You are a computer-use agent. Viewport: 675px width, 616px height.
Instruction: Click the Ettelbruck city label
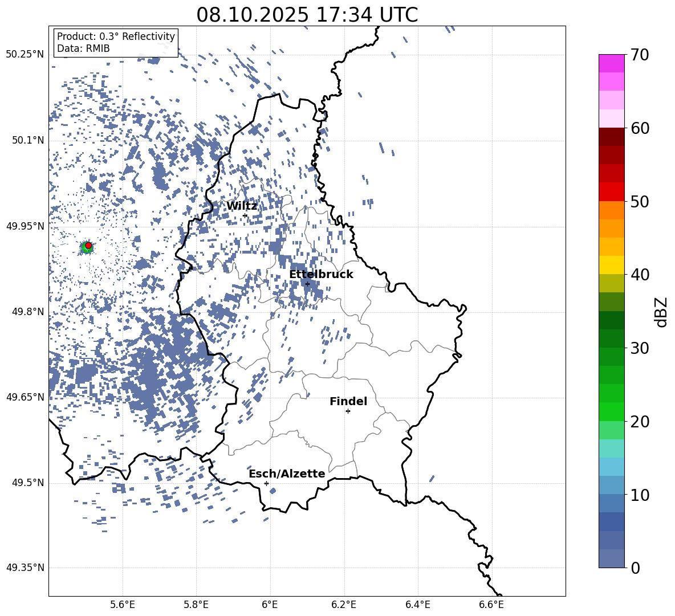pos(321,275)
